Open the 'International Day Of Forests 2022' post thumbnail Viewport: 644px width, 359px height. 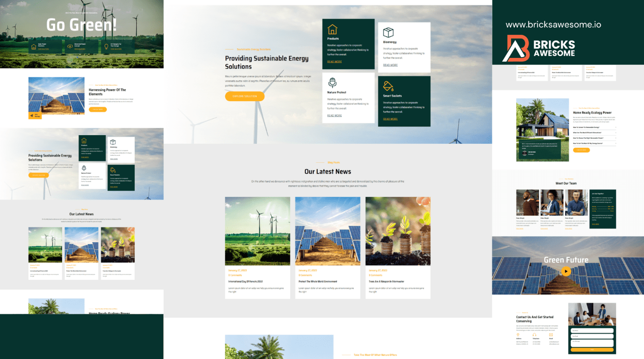point(258,231)
